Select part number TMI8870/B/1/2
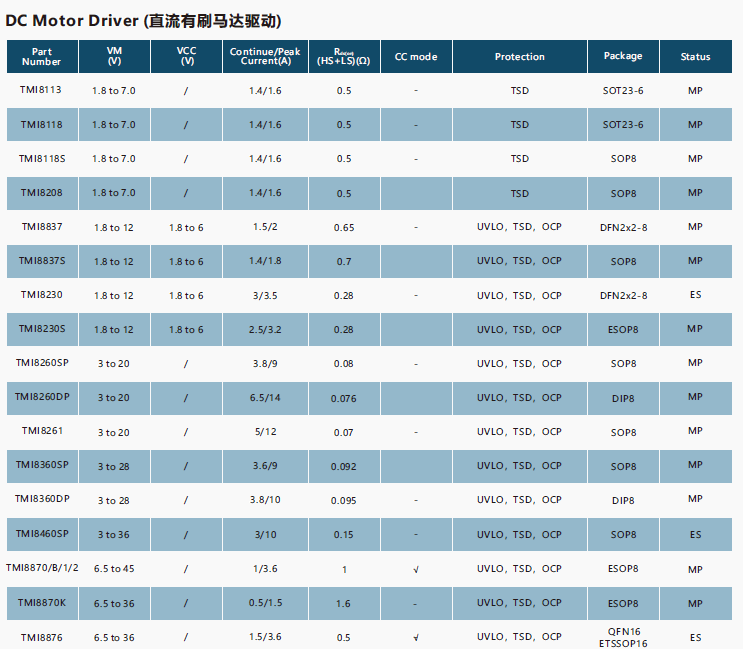The image size is (743, 649). (42, 568)
